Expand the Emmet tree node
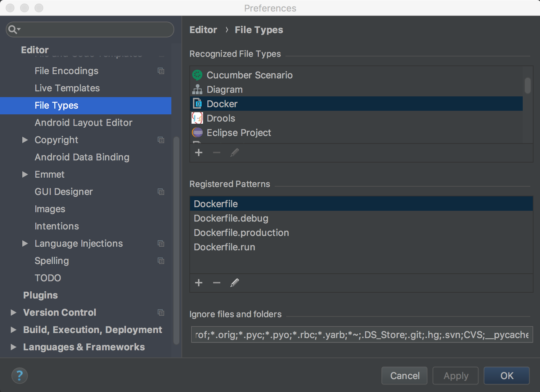 click(25, 174)
